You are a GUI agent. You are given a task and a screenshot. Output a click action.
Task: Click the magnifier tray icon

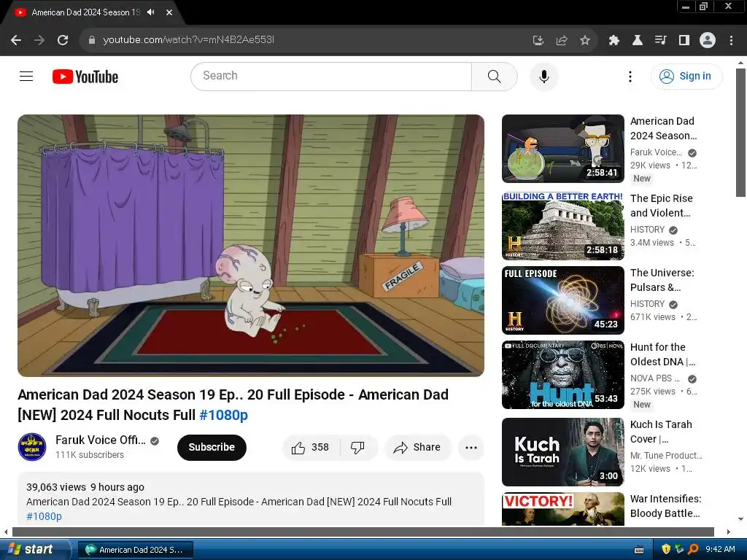click(x=693, y=549)
